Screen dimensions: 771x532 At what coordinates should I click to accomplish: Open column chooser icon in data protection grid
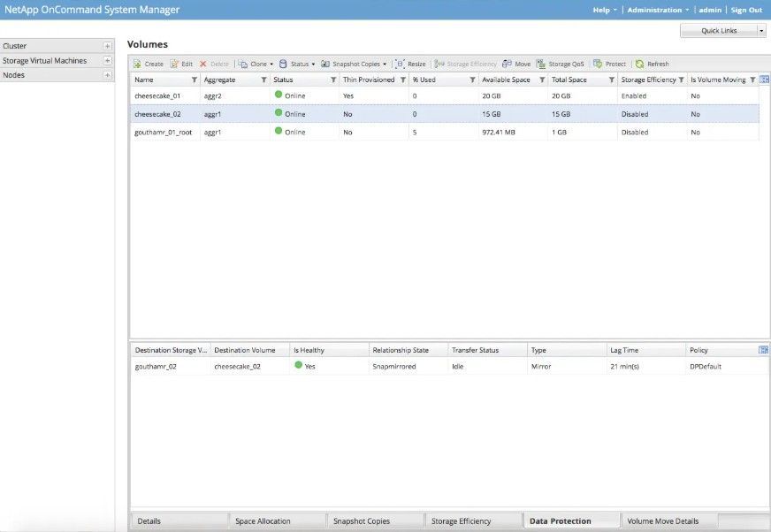[x=763, y=350]
